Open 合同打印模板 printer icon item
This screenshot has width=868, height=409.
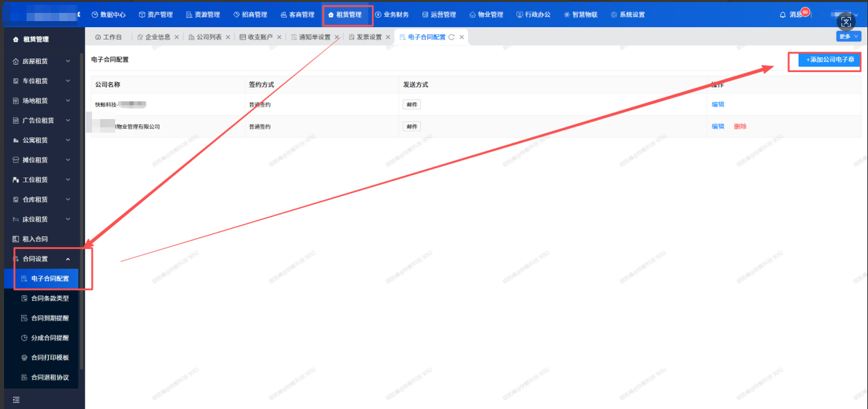pos(25,357)
